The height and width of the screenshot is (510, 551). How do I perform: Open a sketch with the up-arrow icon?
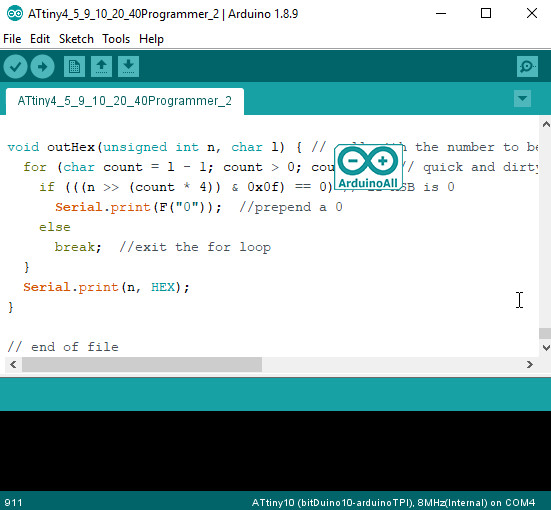coord(102,66)
